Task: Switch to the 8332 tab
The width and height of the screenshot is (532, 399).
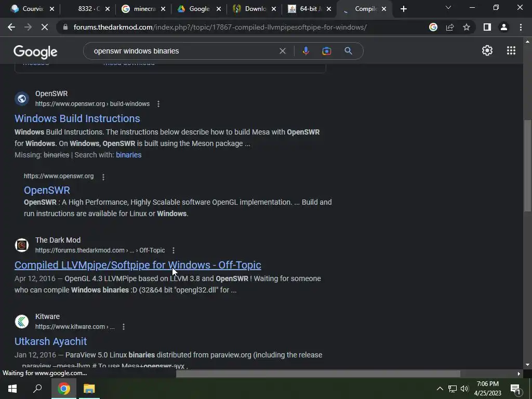Action: click(89, 9)
